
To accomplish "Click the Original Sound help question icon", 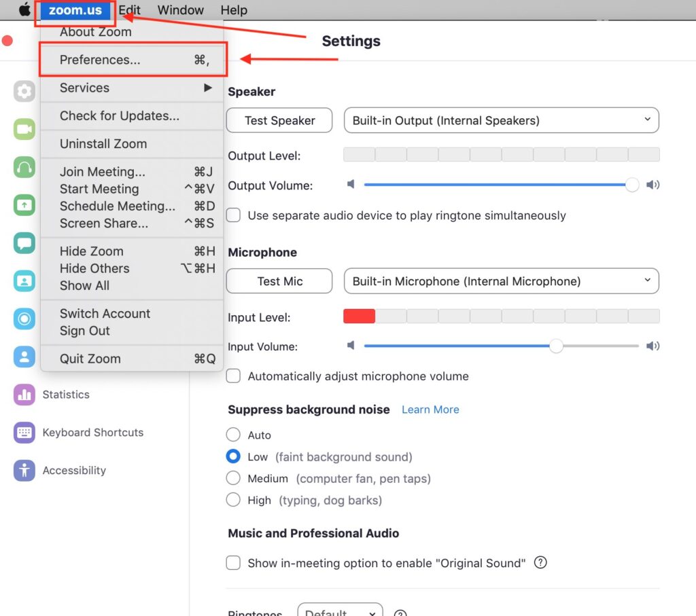I will [x=540, y=562].
